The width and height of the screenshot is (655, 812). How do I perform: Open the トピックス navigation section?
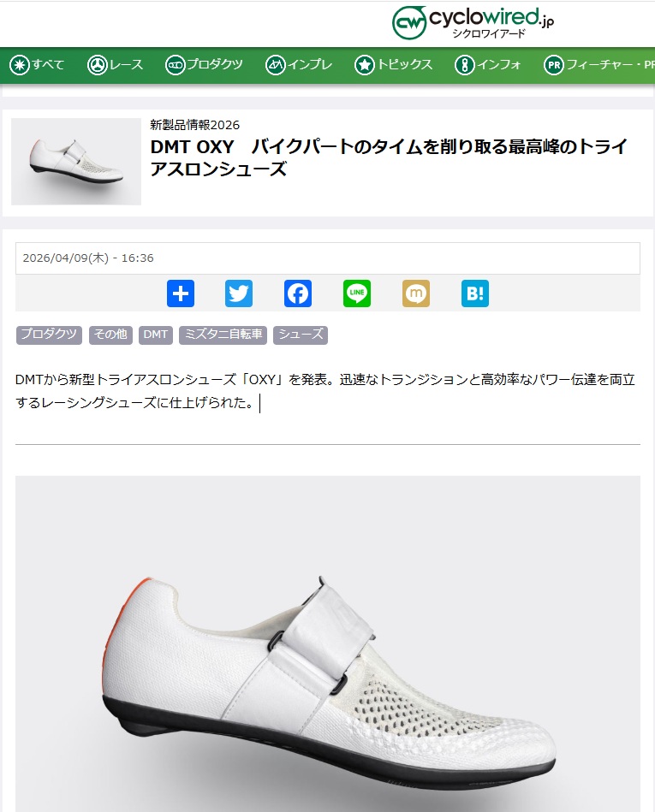(x=393, y=65)
